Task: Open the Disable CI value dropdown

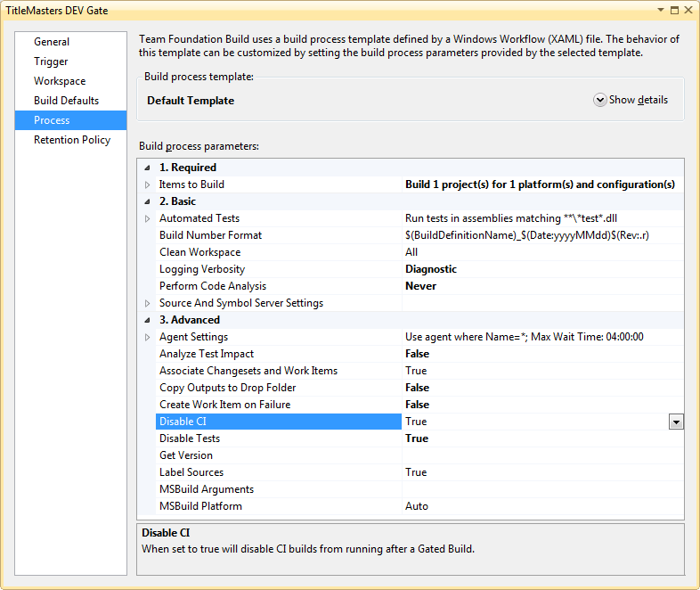Action: coord(676,422)
